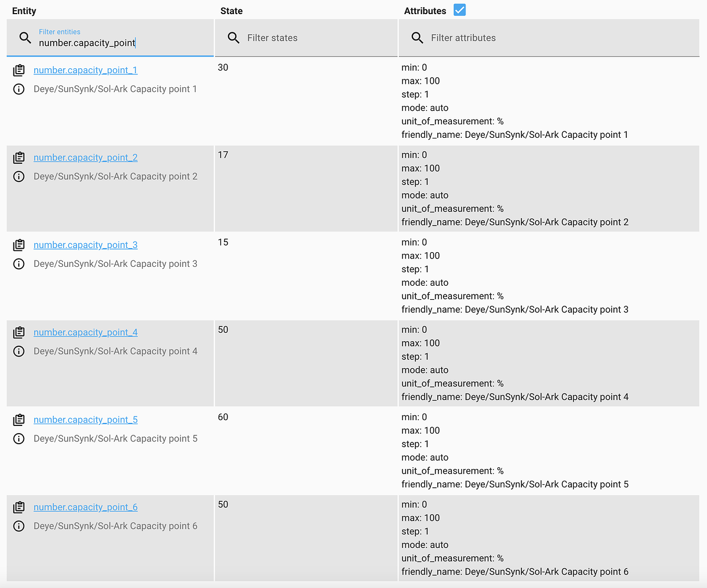Click the Filter attributes input field
Image resolution: width=707 pixels, height=588 pixels.
coord(560,38)
